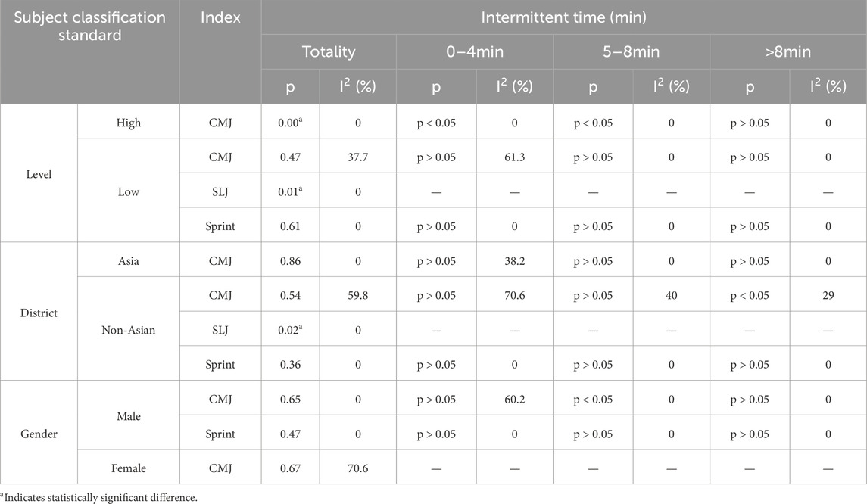Screen dimensions: 867x504
Task: Click the ">8min" column header
Action: coord(788,53)
